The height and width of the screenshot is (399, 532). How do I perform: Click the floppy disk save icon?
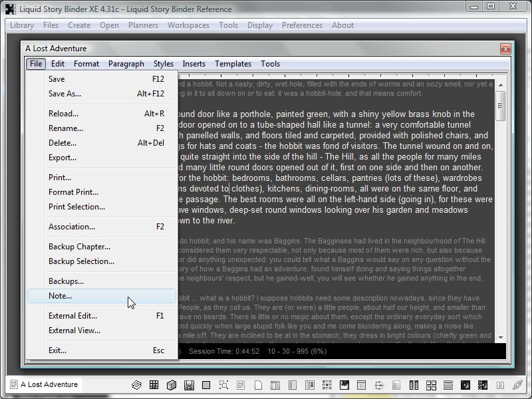[x=189, y=384]
